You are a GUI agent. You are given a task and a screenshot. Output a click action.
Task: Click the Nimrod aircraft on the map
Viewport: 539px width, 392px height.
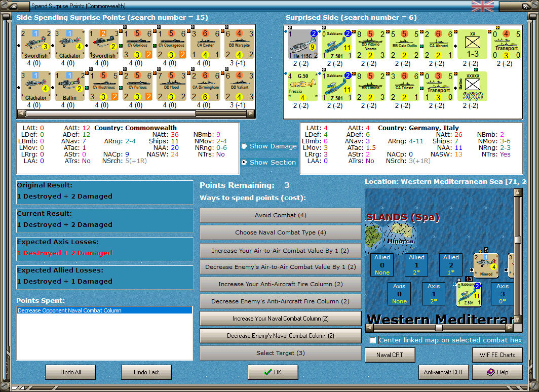tap(486, 265)
